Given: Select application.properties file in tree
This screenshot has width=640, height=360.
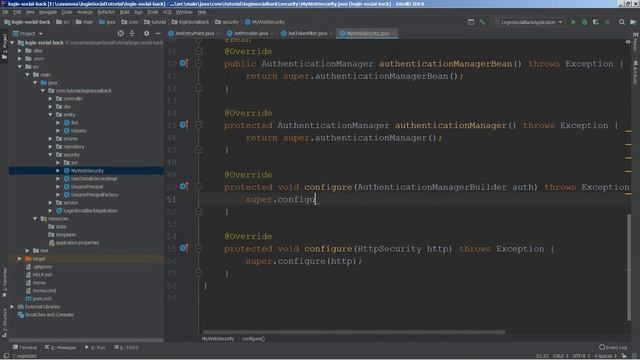Looking at the screenshot, I should tap(77, 242).
